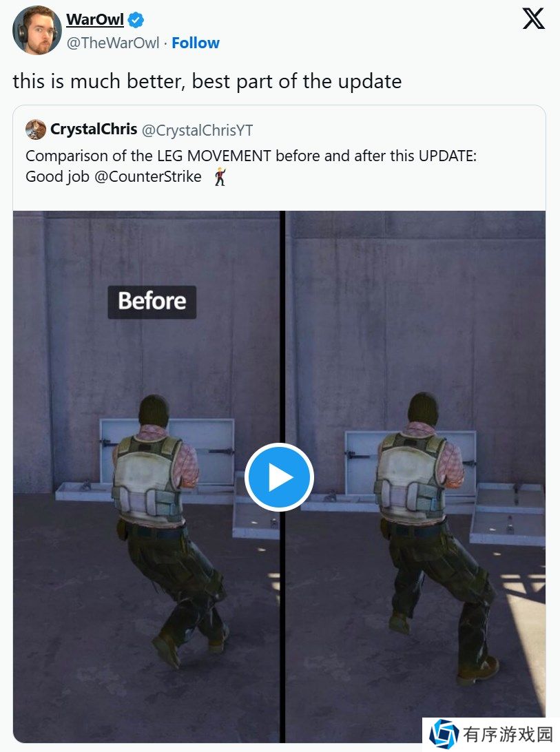Click the watermark logo icon beside Chinese text
The width and height of the screenshot is (560, 752).
click(x=444, y=734)
